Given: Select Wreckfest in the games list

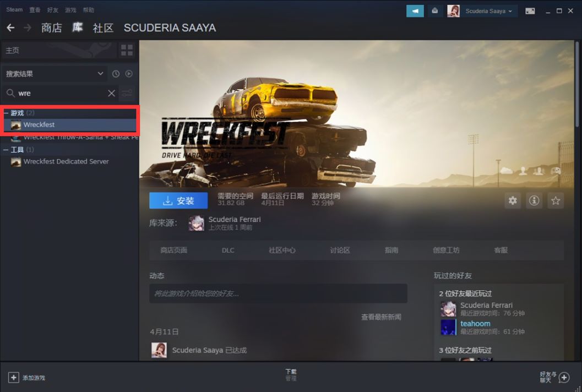Looking at the screenshot, I should [x=70, y=125].
